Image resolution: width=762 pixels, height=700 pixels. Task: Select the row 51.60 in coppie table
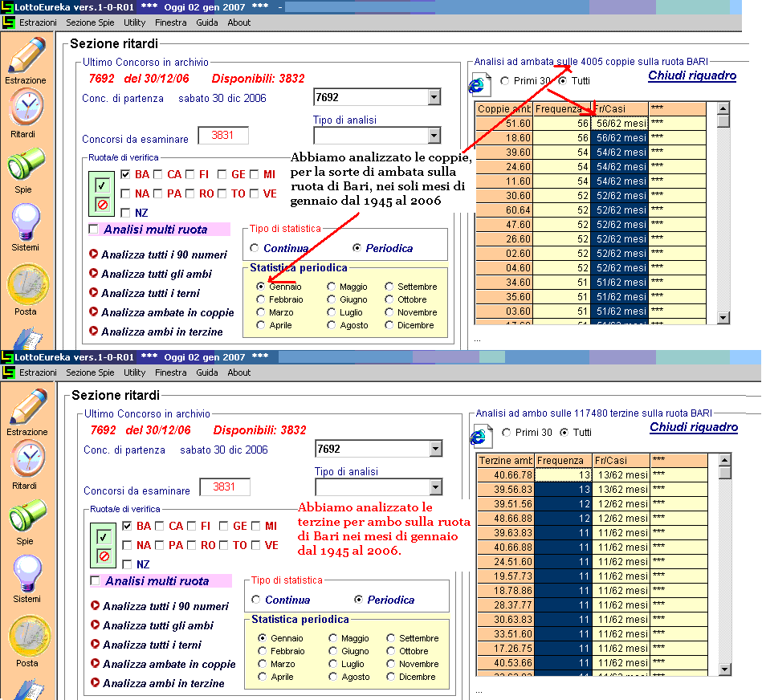pyautogui.click(x=590, y=123)
